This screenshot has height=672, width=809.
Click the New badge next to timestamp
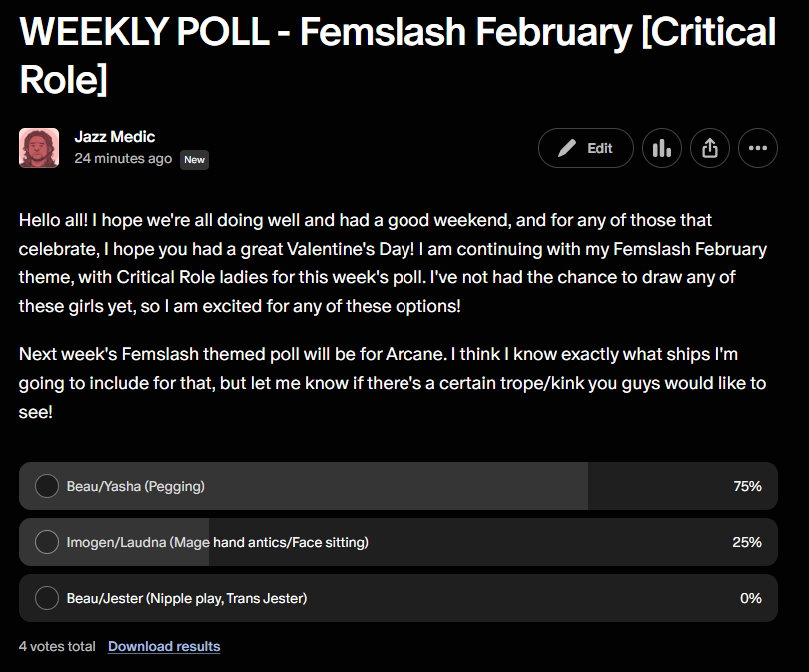point(194,159)
